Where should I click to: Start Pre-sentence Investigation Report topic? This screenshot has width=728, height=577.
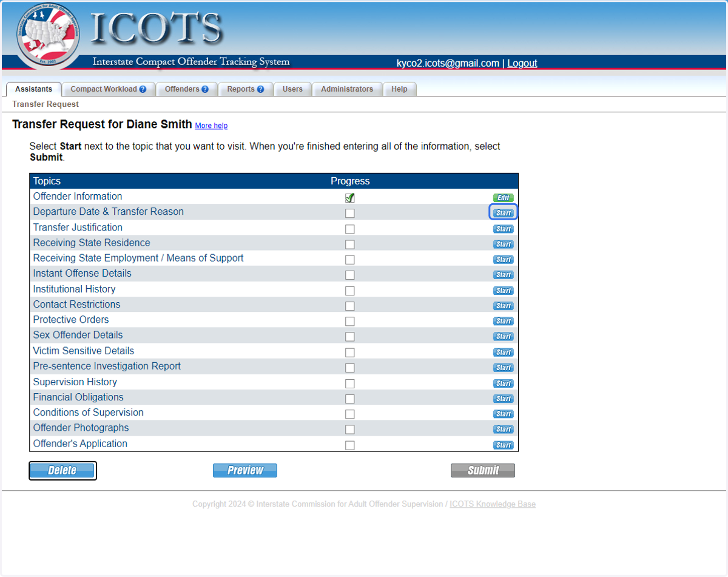pyautogui.click(x=503, y=368)
